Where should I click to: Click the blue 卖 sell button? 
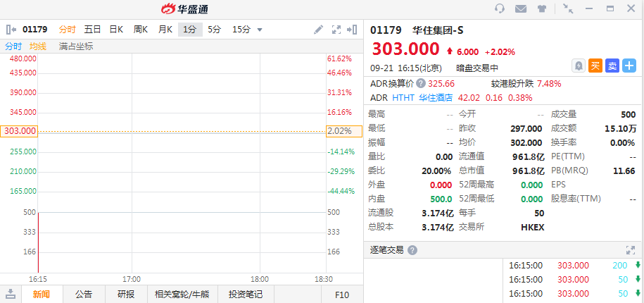pos(612,66)
